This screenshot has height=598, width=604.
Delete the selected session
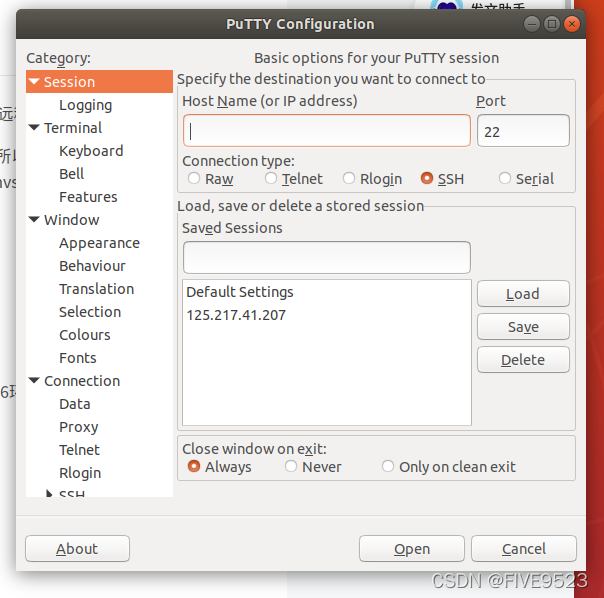pyautogui.click(x=523, y=359)
